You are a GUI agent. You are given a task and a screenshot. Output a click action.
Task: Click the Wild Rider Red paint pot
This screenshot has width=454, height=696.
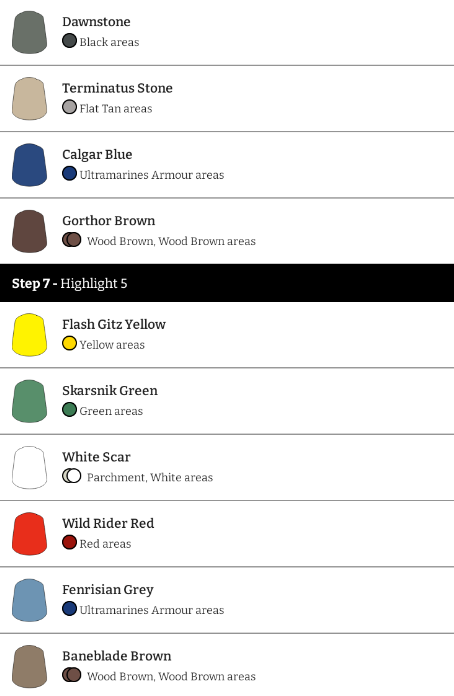click(29, 534)
